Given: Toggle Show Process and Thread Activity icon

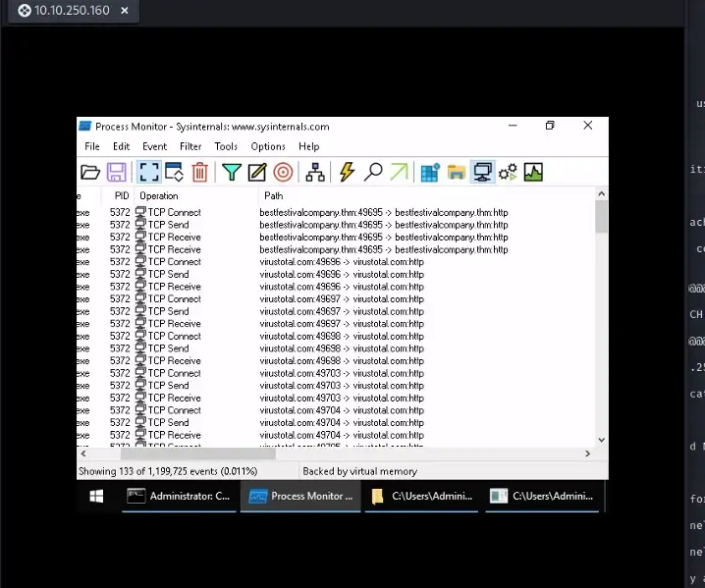Looking at the screenshot, I should tap(508, 172).
